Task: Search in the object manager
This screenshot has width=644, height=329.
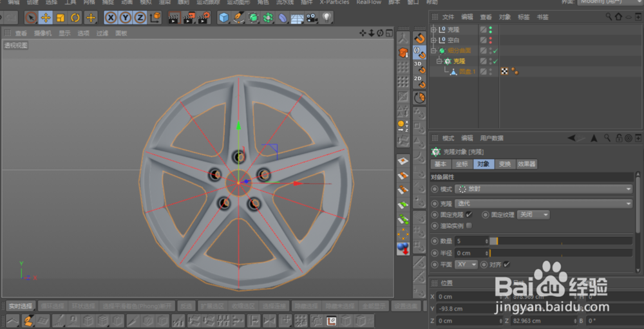Action: [x=609, y=17]
